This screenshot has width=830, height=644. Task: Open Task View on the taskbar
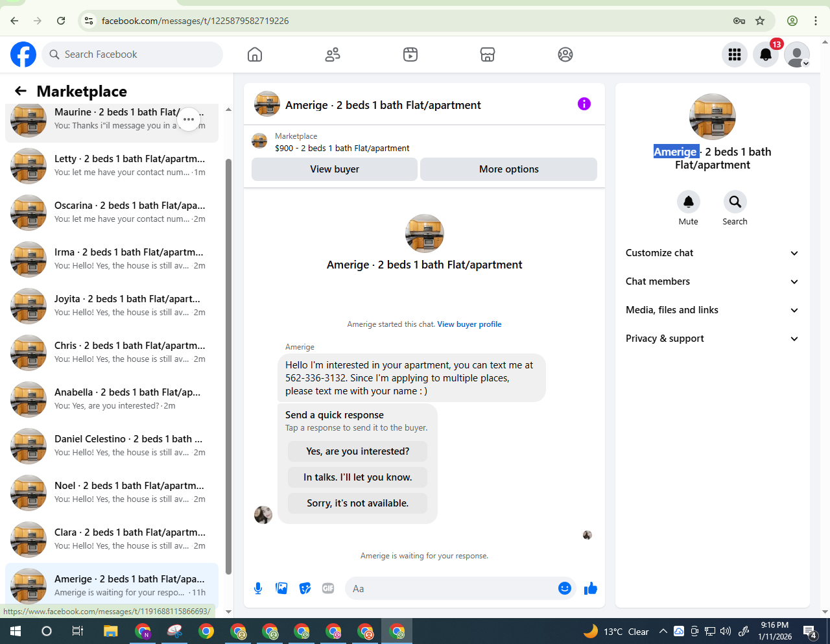pos(78,631)
